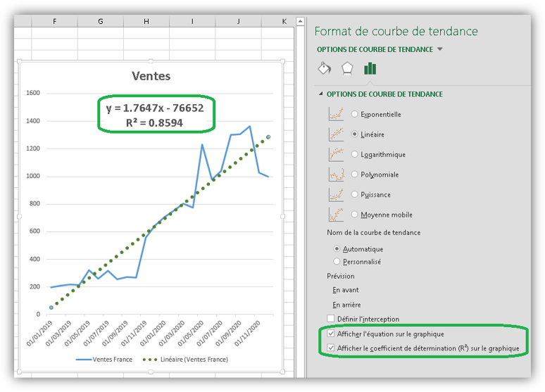Select column F header
The height and width of the screenshot is (392, 545).
54,22
